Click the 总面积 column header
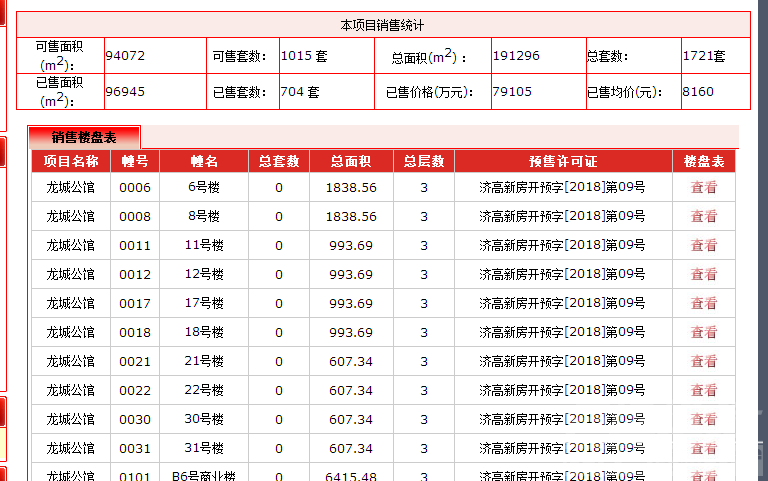768x481 pixels. pos(351,161)
